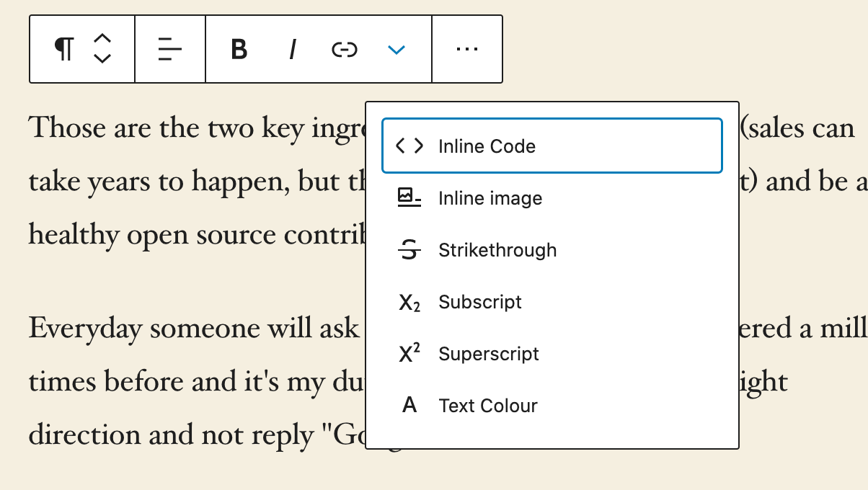
Task: Click text "Everyday someone will ask"
Action: (194, 328)
